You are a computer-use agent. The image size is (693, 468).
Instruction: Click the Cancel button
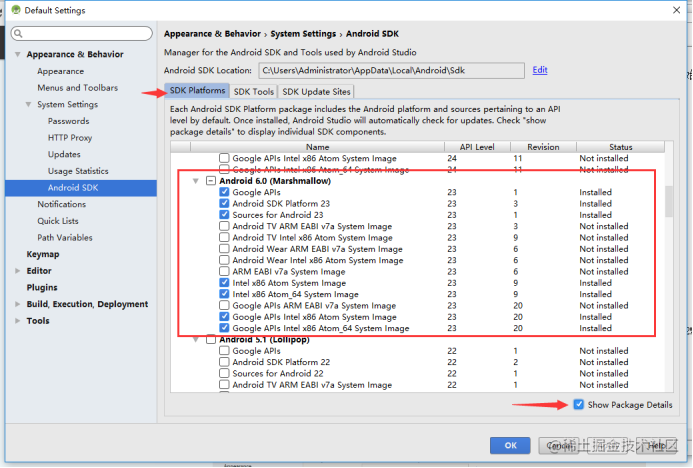point(559,445)
